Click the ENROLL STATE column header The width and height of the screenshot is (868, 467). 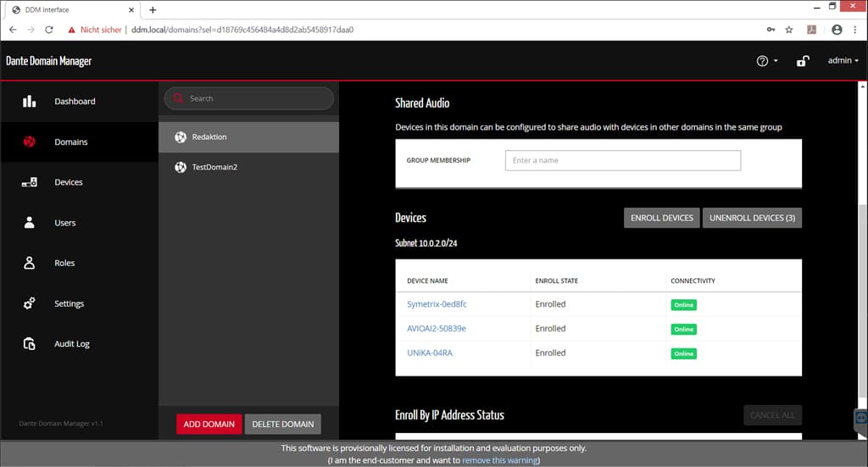pos(556,281)
